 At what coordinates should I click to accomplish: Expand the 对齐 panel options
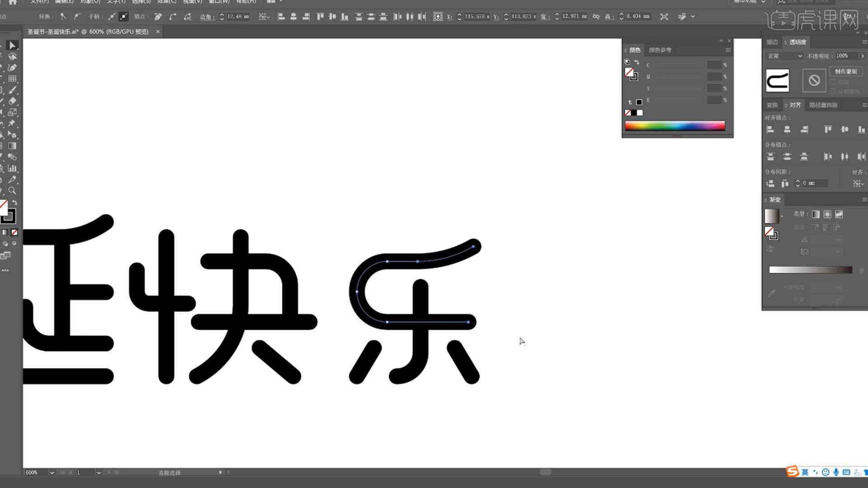pos(864,105)
